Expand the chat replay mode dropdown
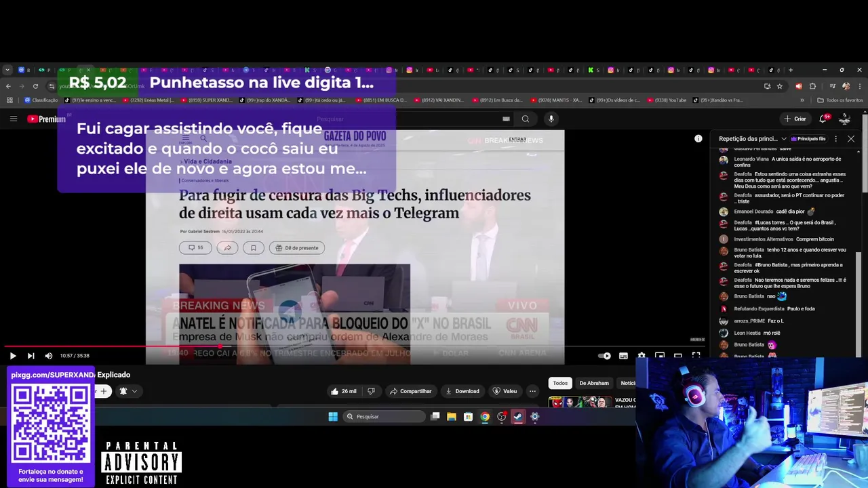 tap(753, 139)
